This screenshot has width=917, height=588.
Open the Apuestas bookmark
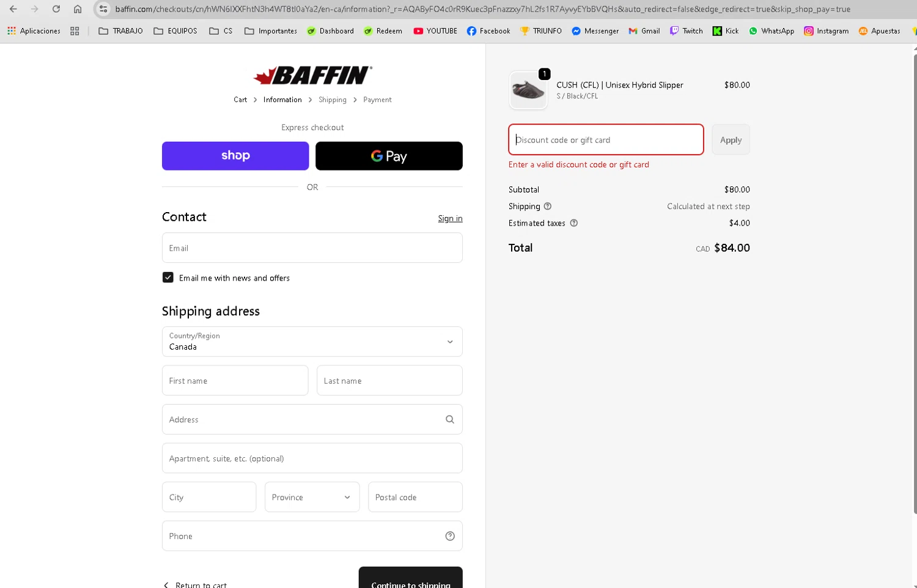coord(879,31)
